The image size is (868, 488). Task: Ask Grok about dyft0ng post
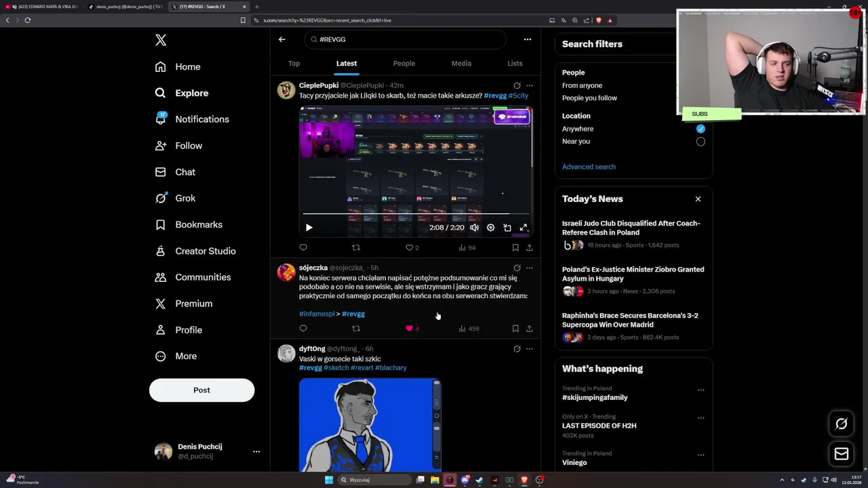click(x=517, y=349)
